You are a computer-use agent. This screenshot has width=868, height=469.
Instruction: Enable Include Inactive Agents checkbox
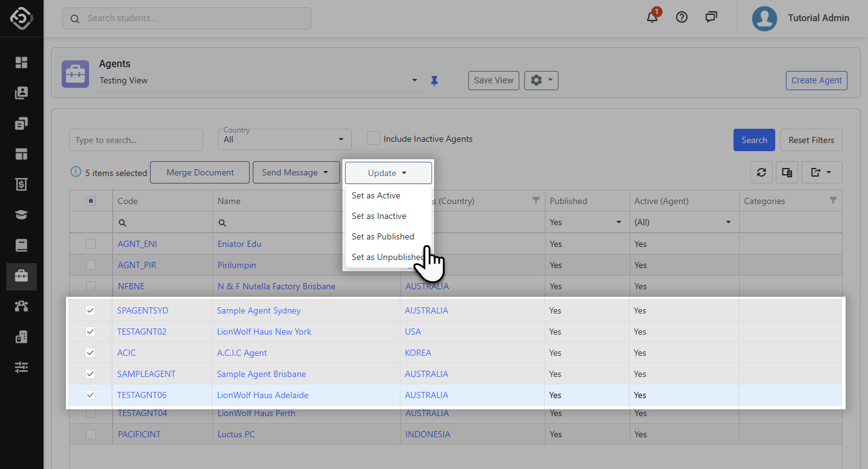click(374, 138)
